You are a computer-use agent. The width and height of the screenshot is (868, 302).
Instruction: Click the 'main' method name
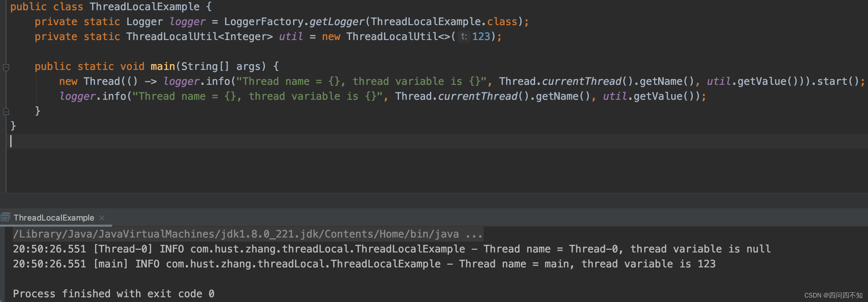click(163, 66)
